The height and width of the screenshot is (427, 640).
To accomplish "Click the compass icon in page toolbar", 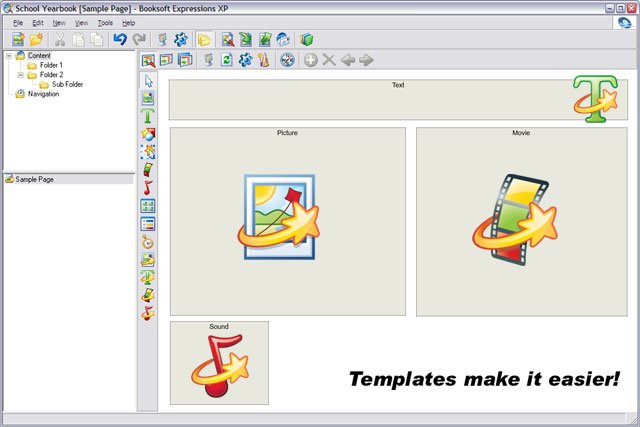I will [288, 60].
